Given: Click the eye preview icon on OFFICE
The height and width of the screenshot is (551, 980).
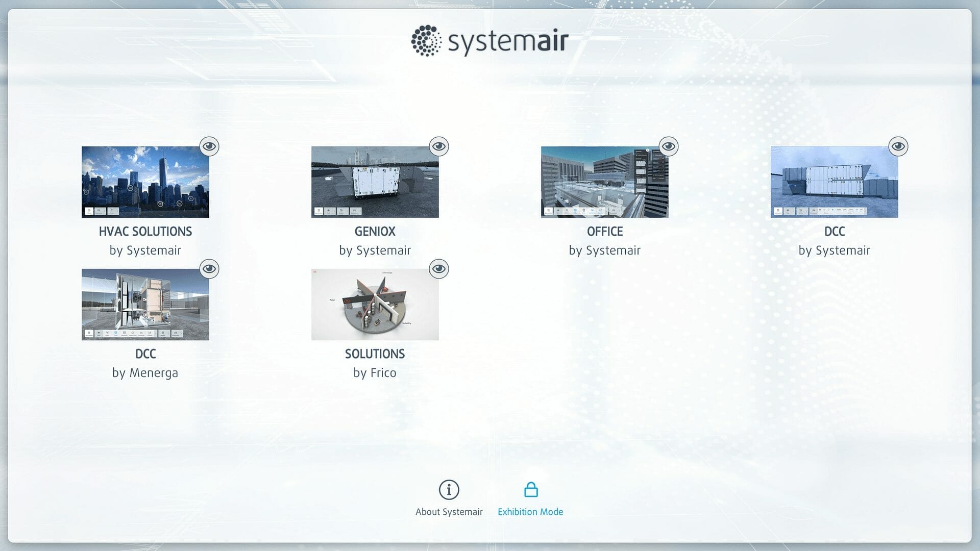Looking at the screenshot, I should 668,146.
